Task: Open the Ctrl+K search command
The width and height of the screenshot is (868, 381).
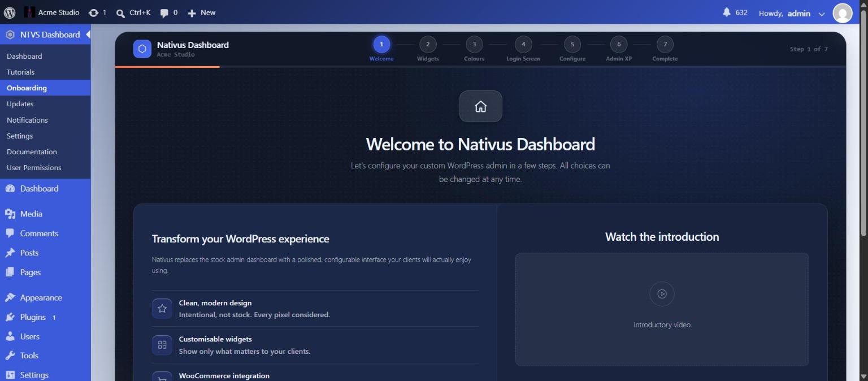Action: (133, 12)
